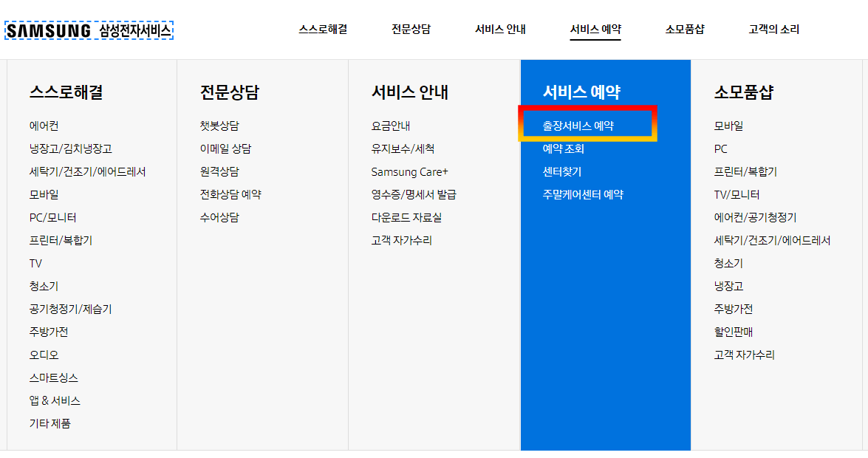Open 수어상담 link
The width and height of the screenshot is (868, 458).
219,218
